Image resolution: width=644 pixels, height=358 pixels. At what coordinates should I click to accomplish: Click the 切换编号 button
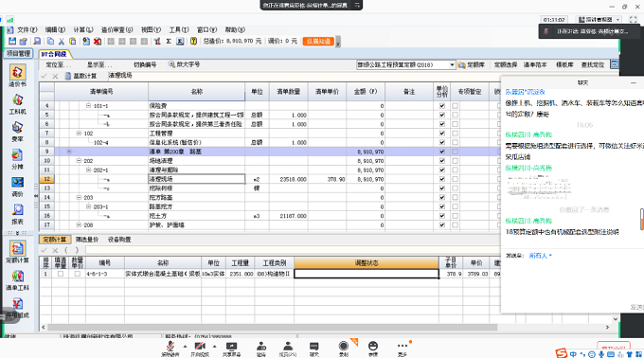click(145, 64)
